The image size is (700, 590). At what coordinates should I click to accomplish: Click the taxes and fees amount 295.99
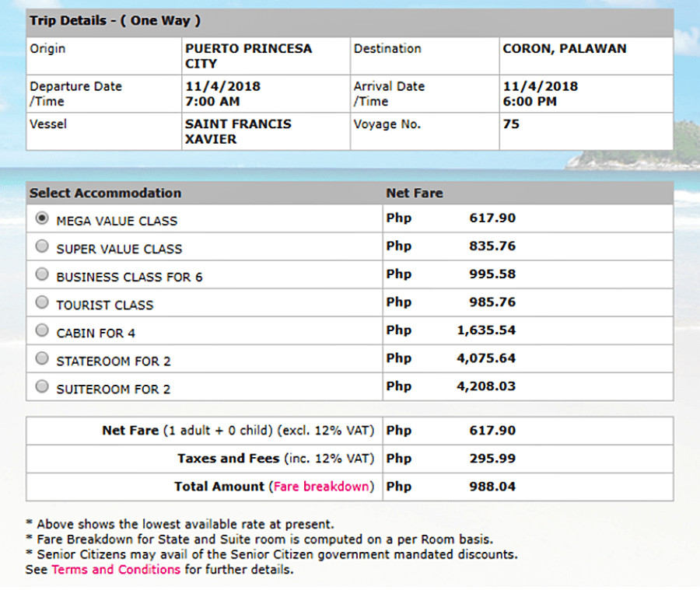(492, 459)
